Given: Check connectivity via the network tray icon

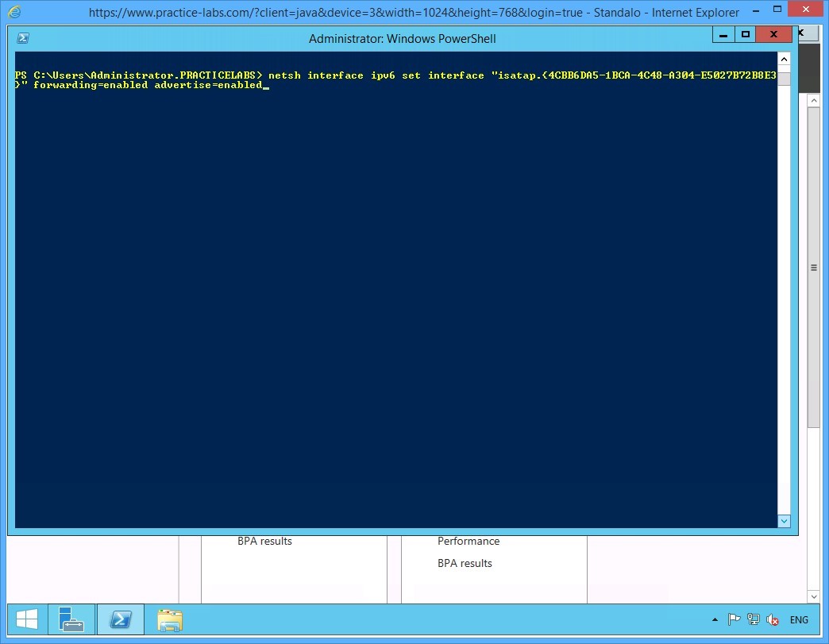Looking at the screenshot, I should 753,619.
